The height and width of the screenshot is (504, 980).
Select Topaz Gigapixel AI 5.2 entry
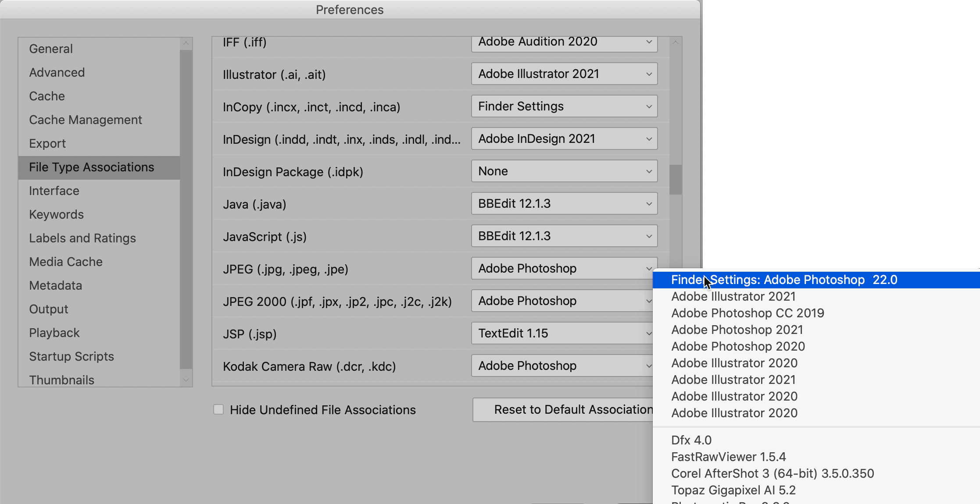[x=733, y=490]
